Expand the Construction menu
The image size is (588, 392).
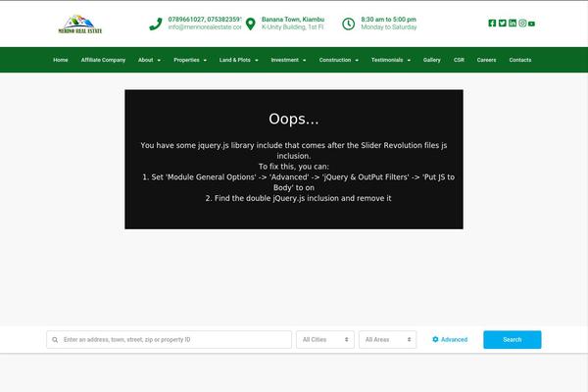(x=339, y=60)
